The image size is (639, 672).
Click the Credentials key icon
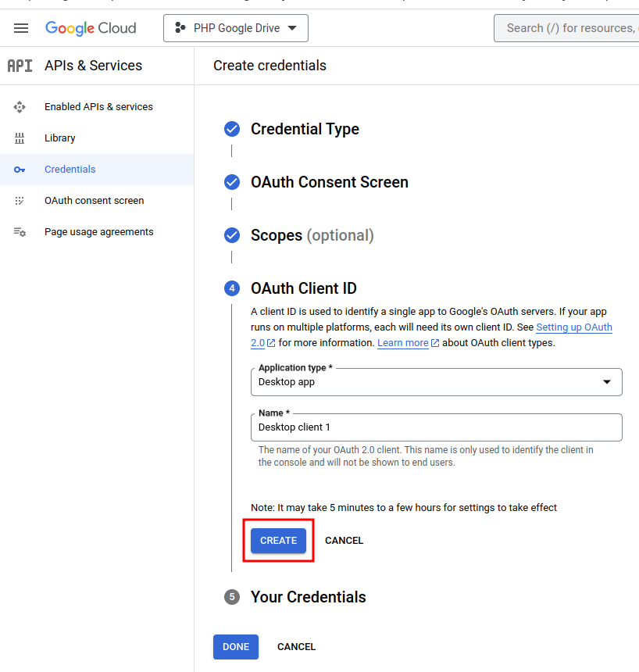point(20,170)
